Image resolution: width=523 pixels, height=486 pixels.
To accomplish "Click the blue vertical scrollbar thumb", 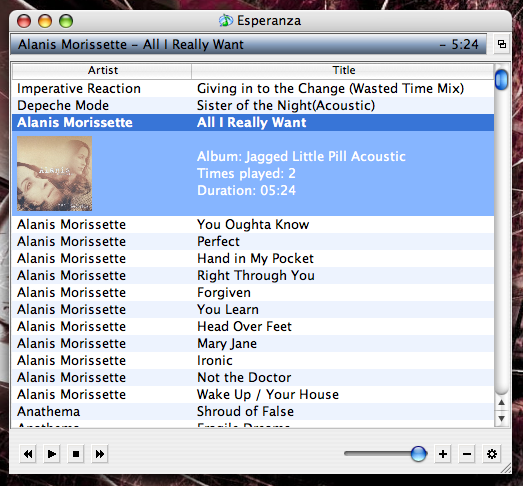I will click(501, 80).
